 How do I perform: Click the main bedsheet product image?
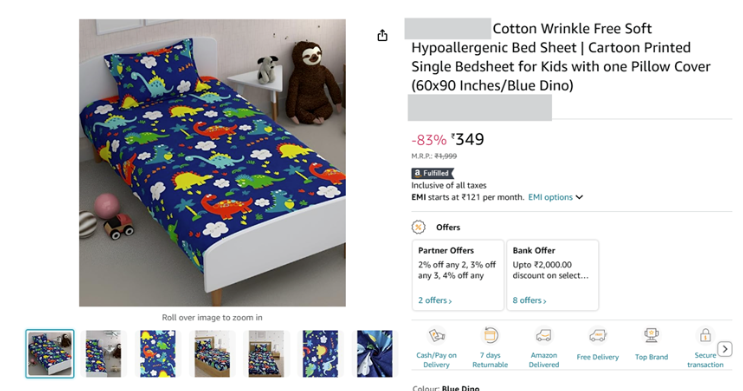[212, 163]
